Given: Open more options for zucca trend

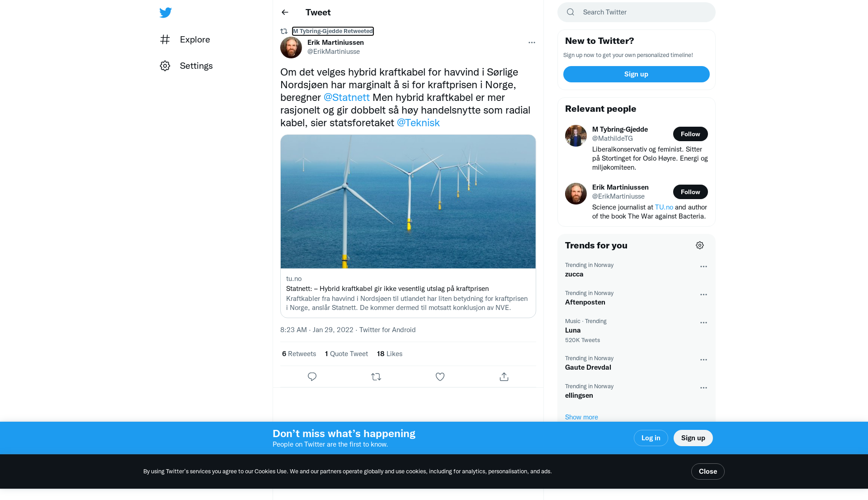Looking at the screenshot, I should point(703,267).
